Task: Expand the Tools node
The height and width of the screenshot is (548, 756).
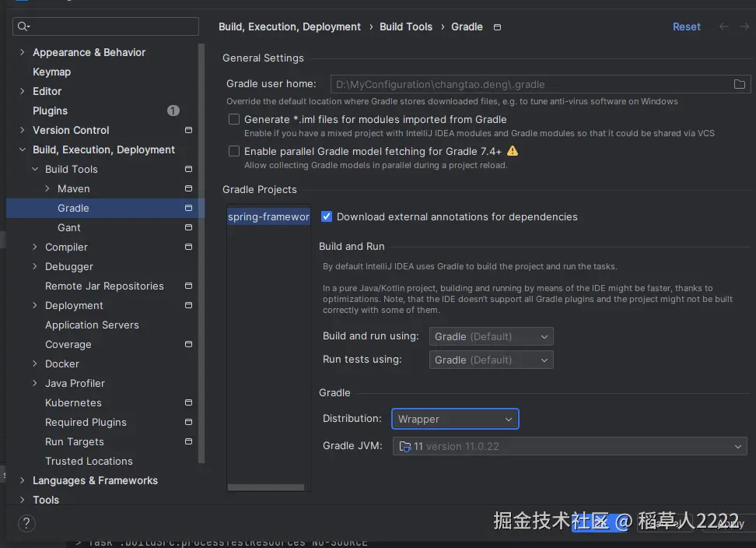Action: (23, 500)
